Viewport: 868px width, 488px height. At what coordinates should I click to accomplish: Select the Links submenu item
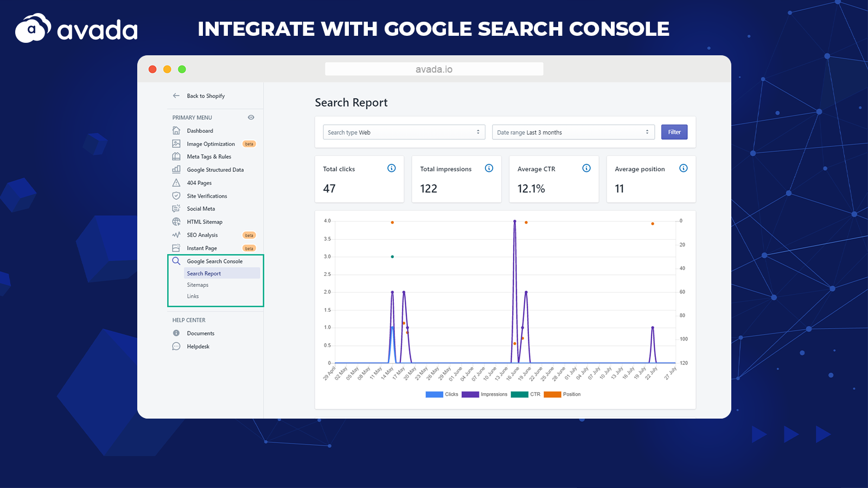coord(193,296)
